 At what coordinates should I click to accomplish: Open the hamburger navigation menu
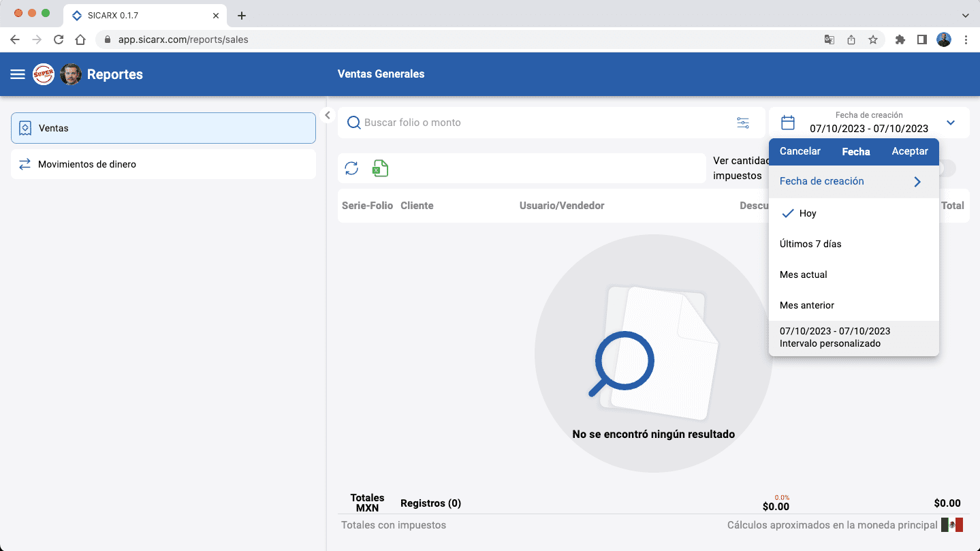[x=18, y=74]
